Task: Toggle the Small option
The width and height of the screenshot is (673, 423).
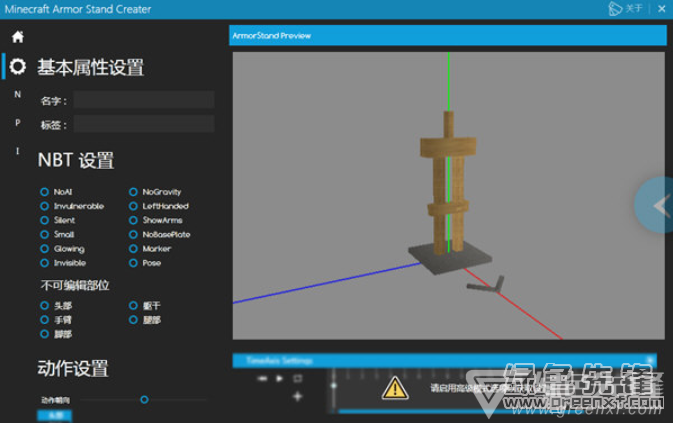Action: (44, 235)
